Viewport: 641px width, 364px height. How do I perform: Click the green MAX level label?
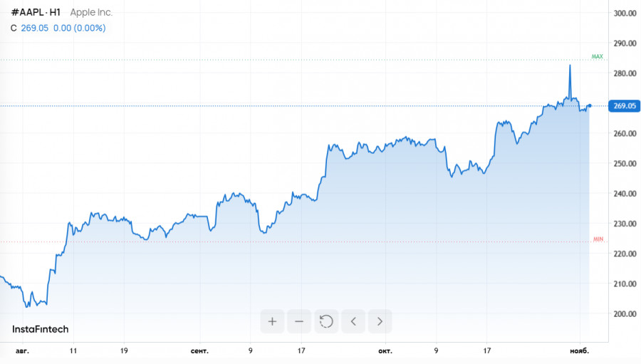[x=597, y=56]
